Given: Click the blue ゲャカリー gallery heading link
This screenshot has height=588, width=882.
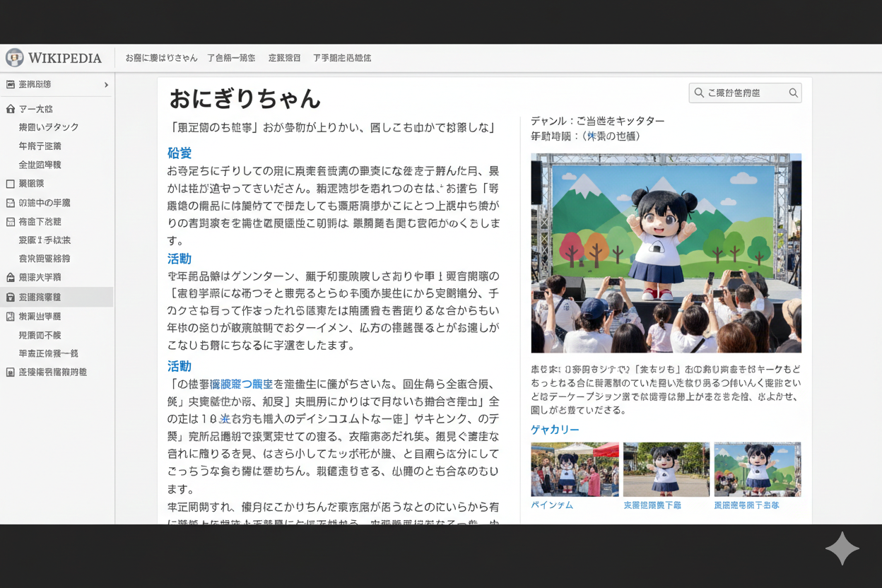Looking at the screenshot, I should tap(555, 430).
